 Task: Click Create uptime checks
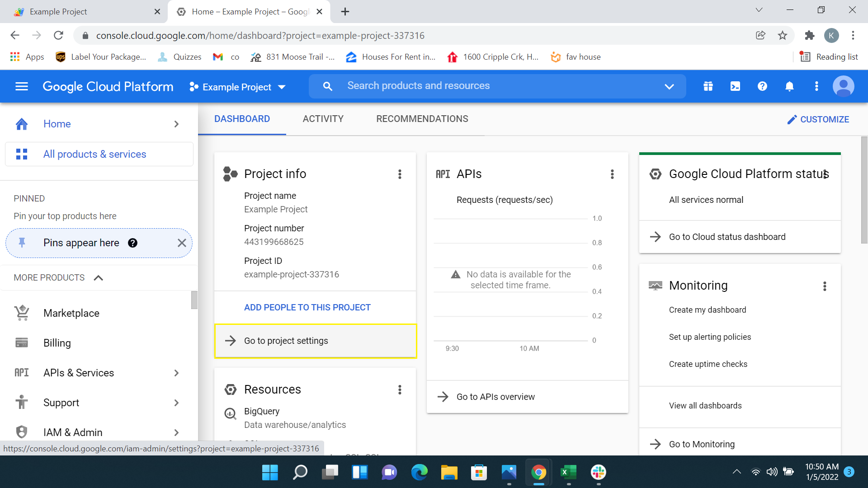(x=708, y=364)
